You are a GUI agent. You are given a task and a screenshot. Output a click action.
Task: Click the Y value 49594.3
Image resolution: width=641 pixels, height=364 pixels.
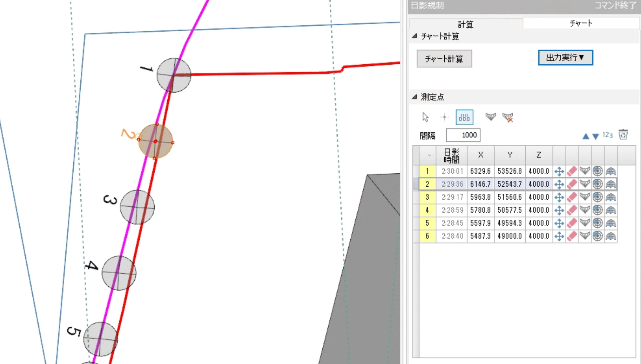pos(510,223)
